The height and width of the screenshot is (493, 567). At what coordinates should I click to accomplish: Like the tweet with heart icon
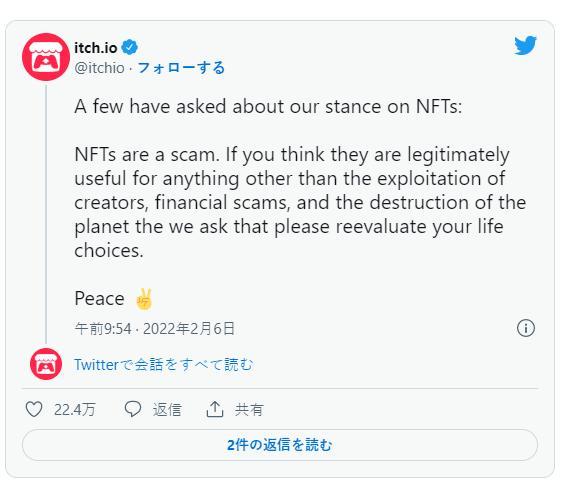[x=34, y=409]
